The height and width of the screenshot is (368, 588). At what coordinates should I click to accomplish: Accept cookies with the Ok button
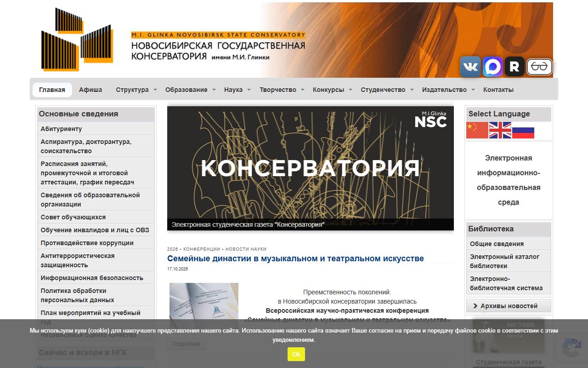tap(296, 354)
